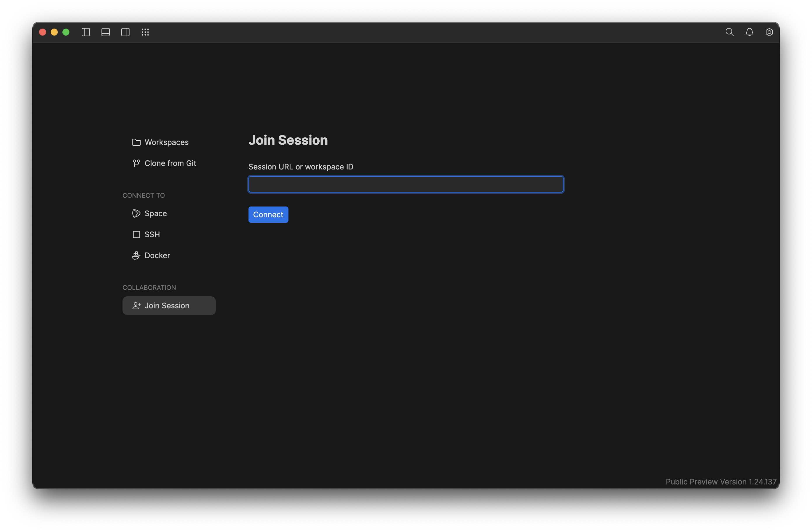Toggle the right panel visibility
The width and height of the screenshot is (812, 532).
point(125,32)
